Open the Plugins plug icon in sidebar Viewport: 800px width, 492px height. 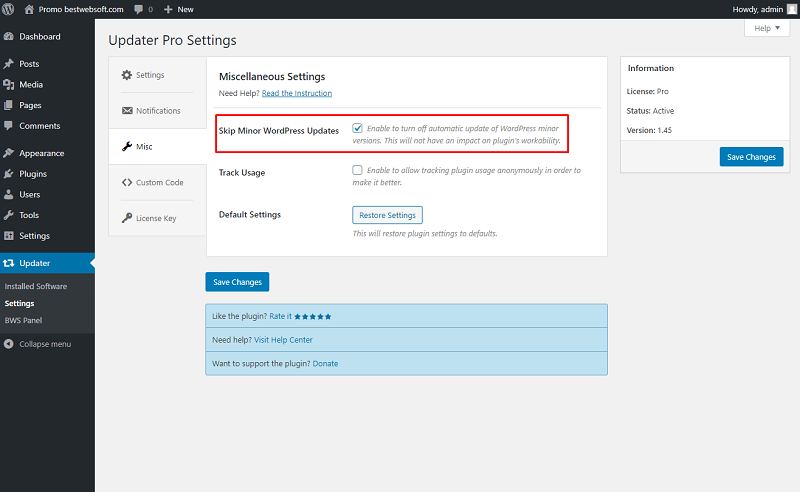8,174
